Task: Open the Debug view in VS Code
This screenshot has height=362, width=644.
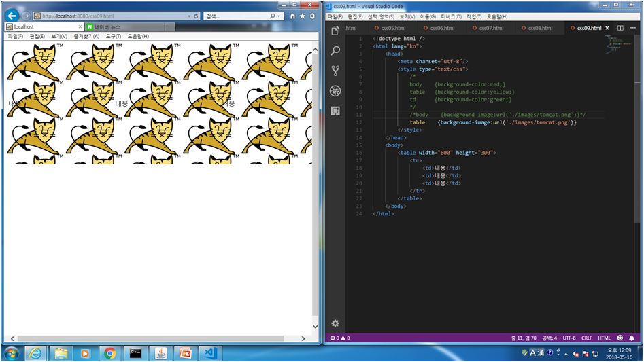Action: pyautogui.click(x=335, y=90)
